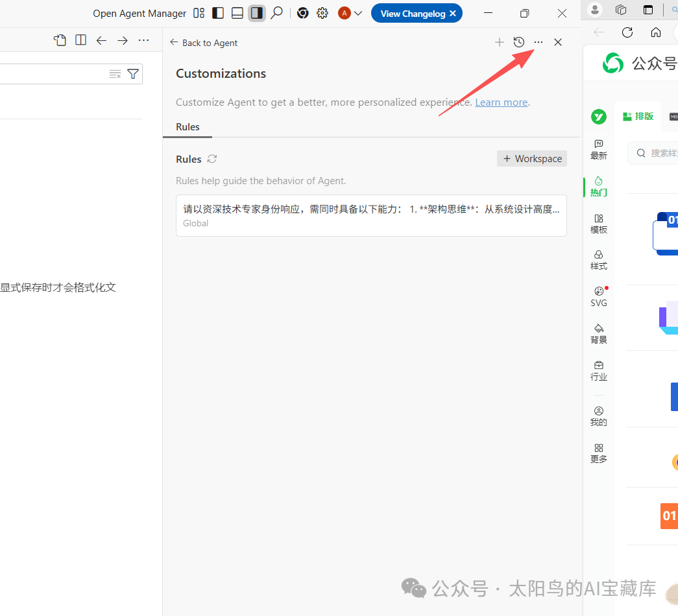Click the Workspace button
This screenshot has width=678, height=616.
click(531, 158)
